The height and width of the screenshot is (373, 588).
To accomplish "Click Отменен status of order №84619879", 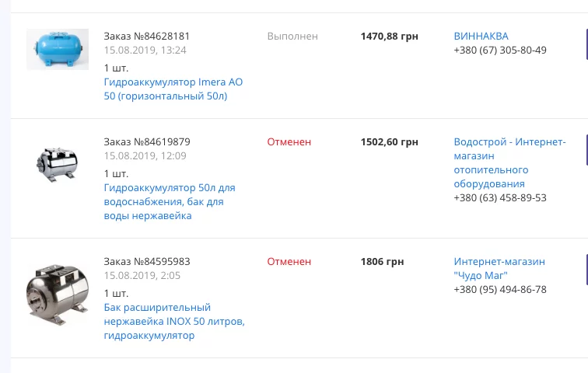I will click(x=289, y=141).
